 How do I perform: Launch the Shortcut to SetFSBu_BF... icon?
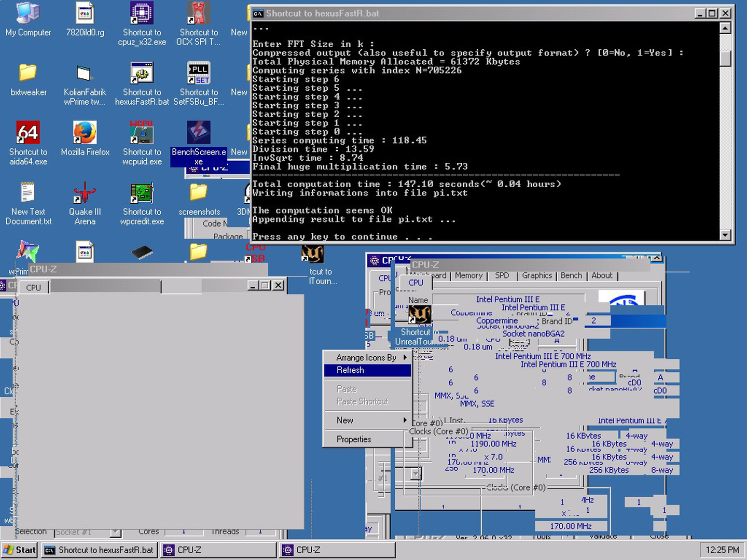(199, 84)
